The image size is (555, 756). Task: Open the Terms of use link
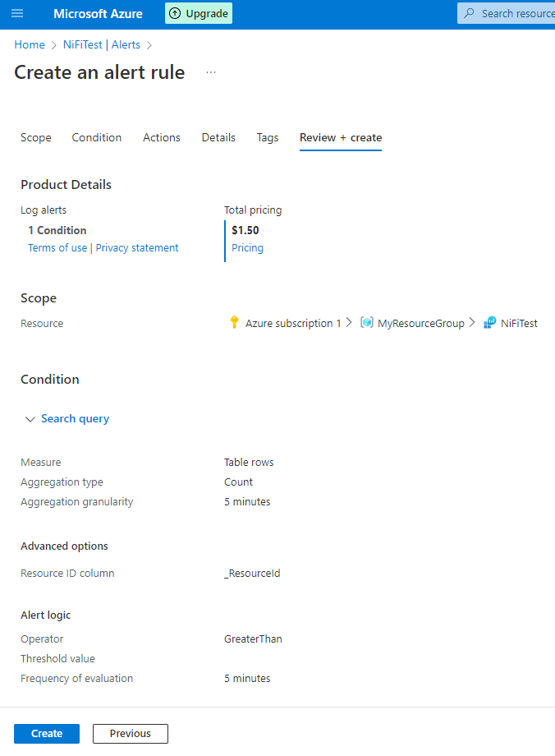57,248
